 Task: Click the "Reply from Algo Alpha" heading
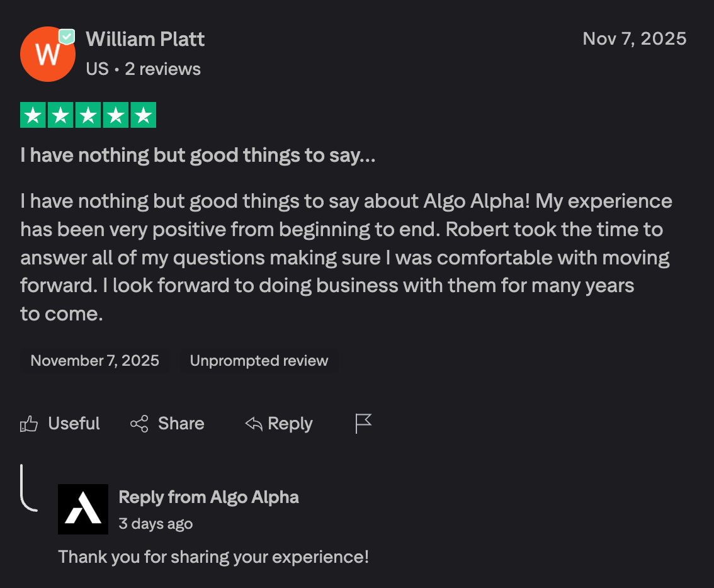[208, 497]
